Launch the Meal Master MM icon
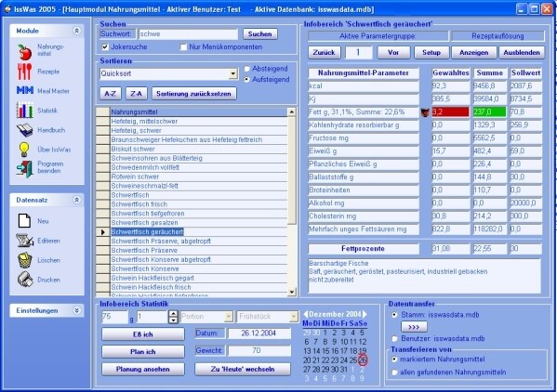557x392 pixels. (25, 90)
